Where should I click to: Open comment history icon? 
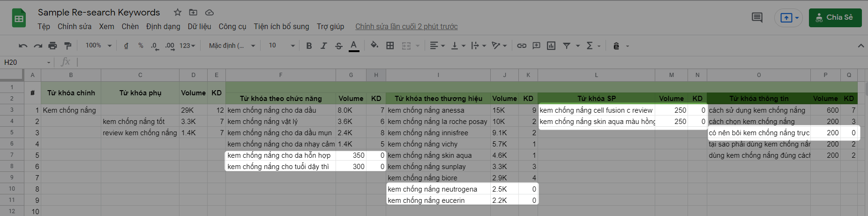[757, 18]
